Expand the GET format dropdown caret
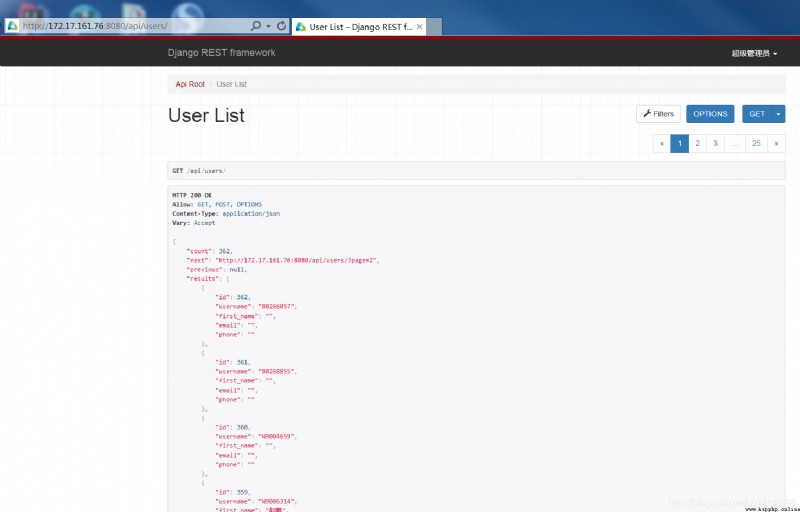Viewport: 800px width, 512px height. click(778, 114)
